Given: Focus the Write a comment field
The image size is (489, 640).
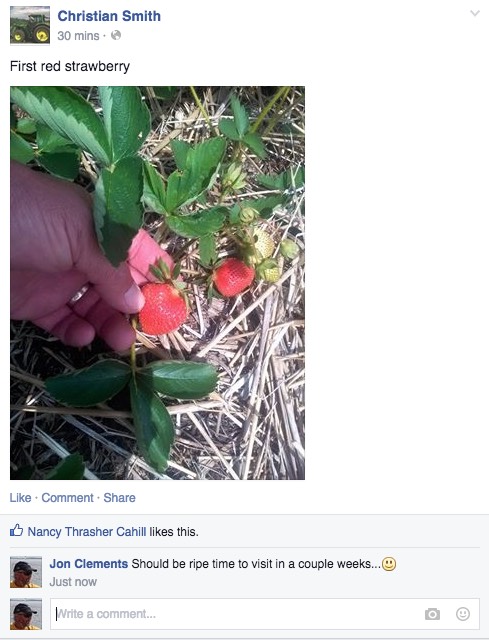Looking at the screenshot, I should tap(265, 614).
